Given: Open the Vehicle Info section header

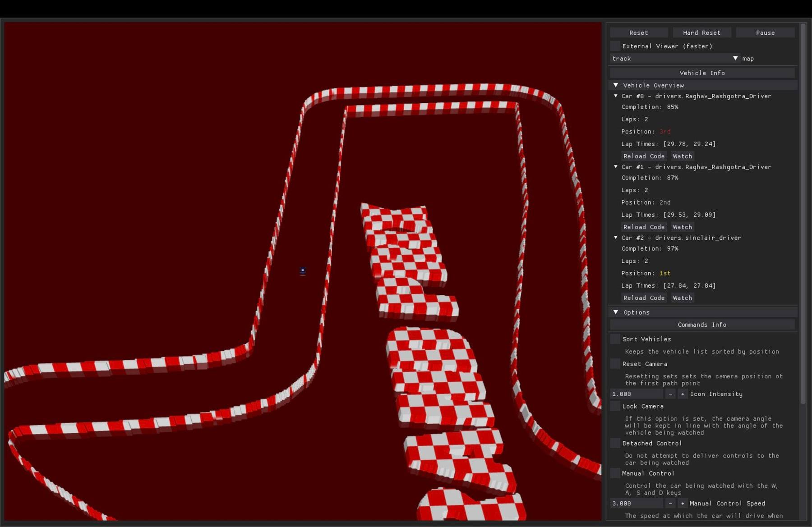Looking at the screenshot, I should coord(702,73).
